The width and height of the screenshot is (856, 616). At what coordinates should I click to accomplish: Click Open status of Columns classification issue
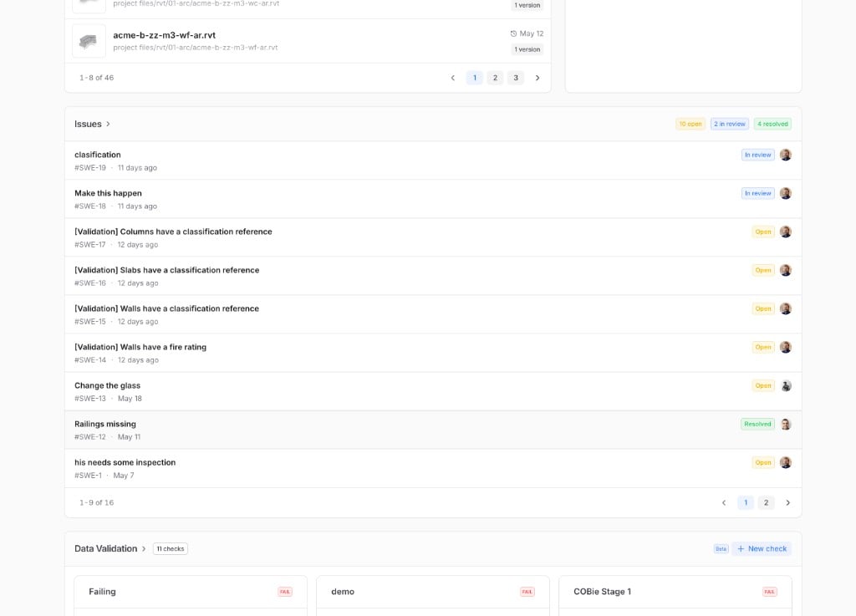(x=763, y=232)
